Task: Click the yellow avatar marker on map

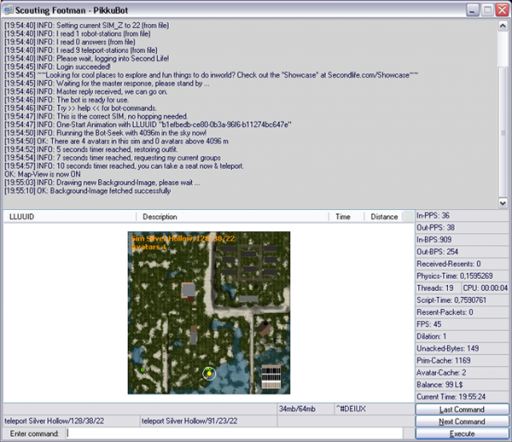Action: (209, 374)
